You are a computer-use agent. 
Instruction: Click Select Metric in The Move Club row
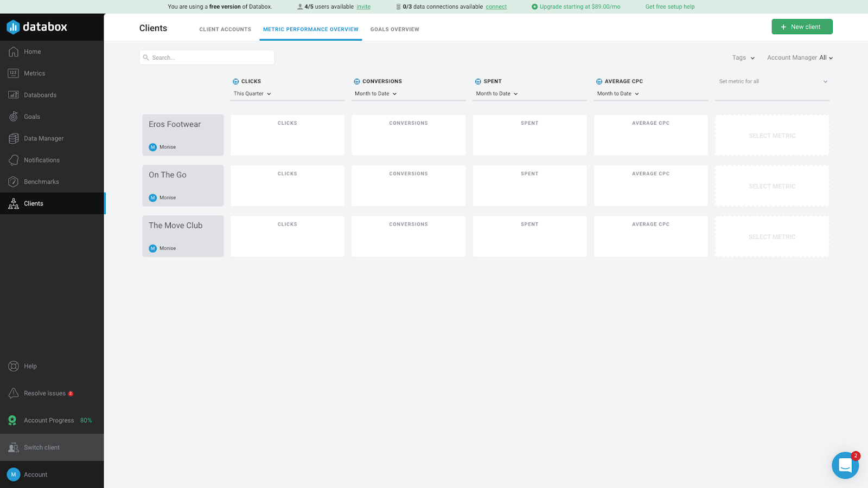click(772, 237)
